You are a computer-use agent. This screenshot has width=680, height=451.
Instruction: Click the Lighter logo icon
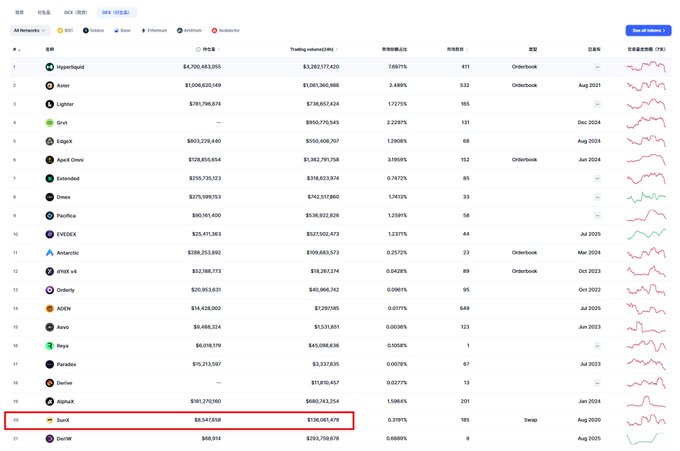(49, 104)
